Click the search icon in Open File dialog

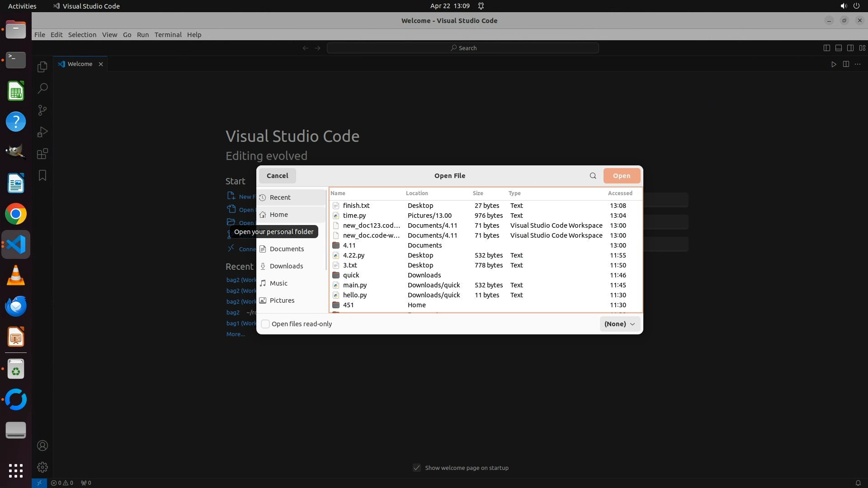tap(593, 176)
